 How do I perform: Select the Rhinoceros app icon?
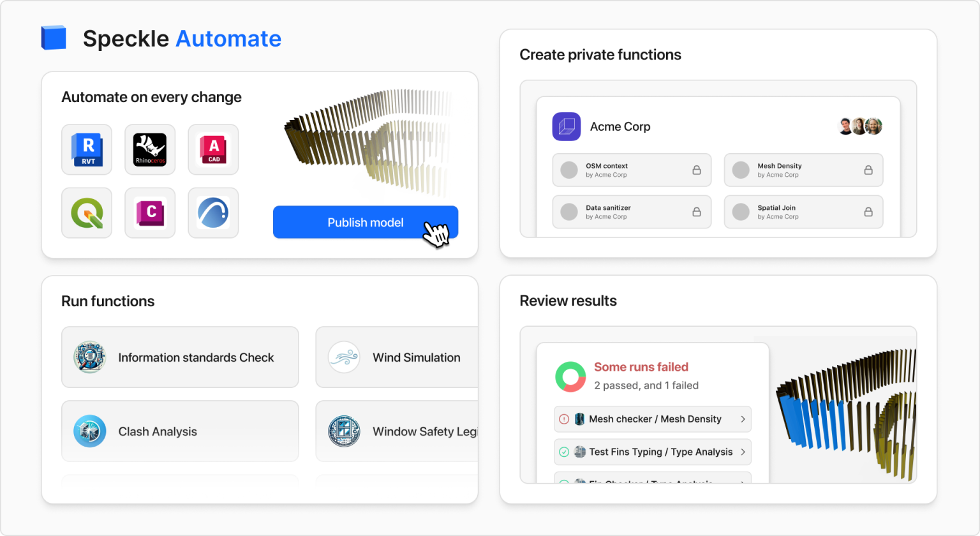coord(150,149)
